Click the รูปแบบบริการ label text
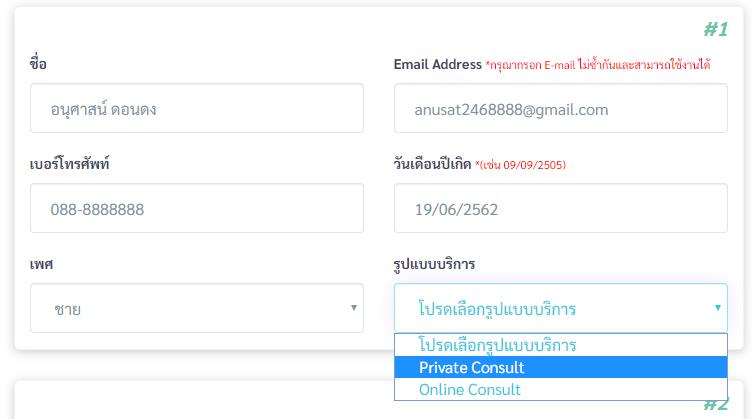This screenshot has height=419, width=752. (434, 264)
